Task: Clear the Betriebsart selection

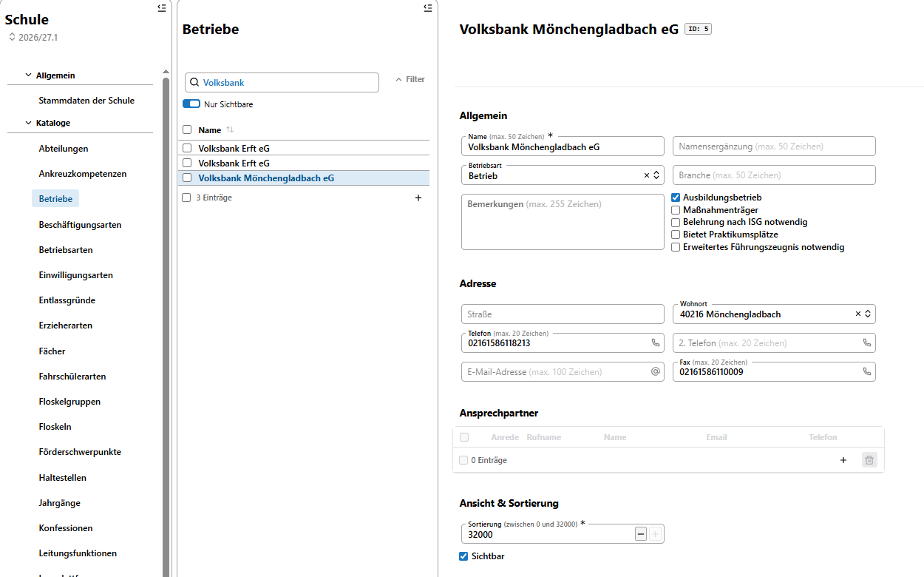Action: click(646, 175)
